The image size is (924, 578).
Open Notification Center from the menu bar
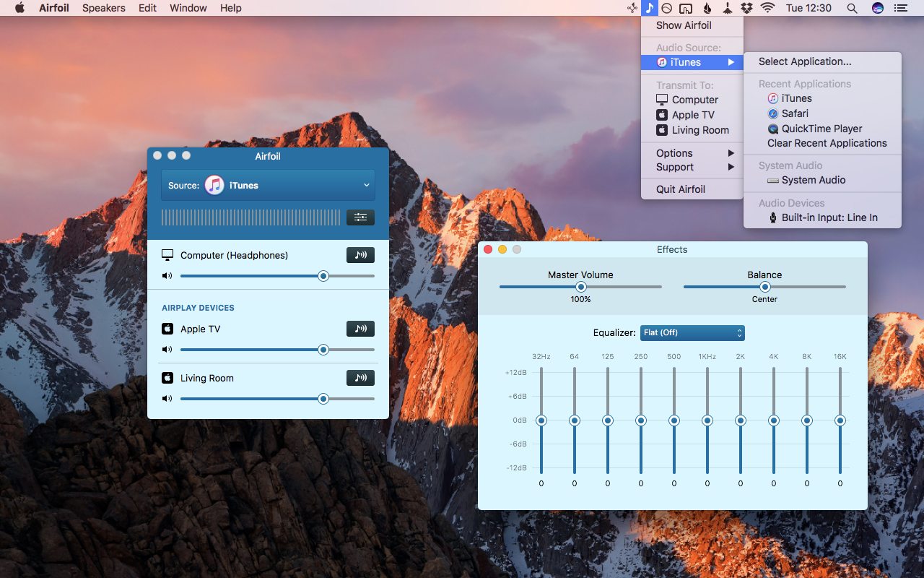click(900, 8)
